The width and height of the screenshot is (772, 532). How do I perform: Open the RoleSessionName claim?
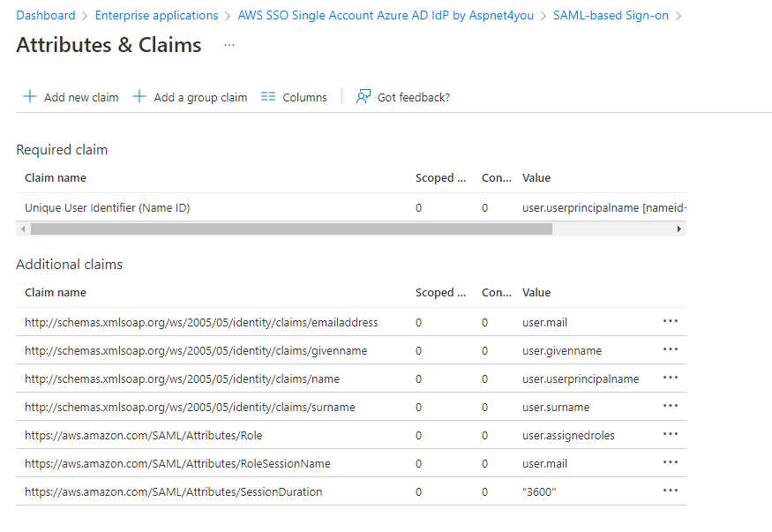tap(177, 463)
